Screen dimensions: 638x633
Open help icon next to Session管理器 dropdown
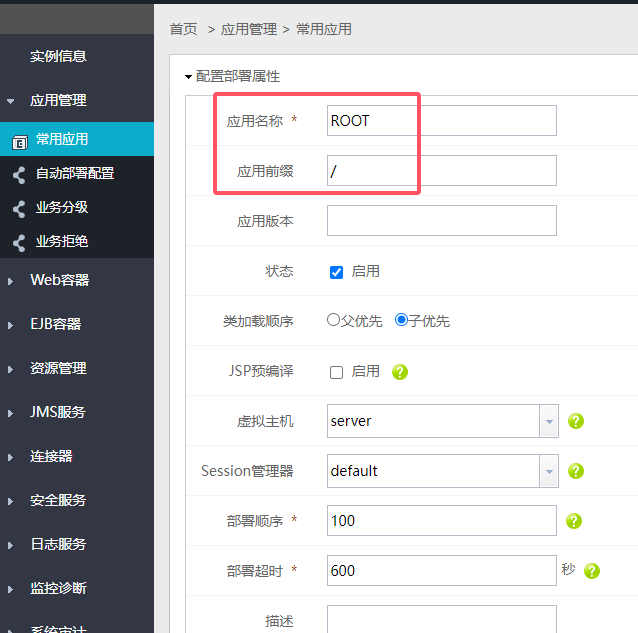pos(576,471)
